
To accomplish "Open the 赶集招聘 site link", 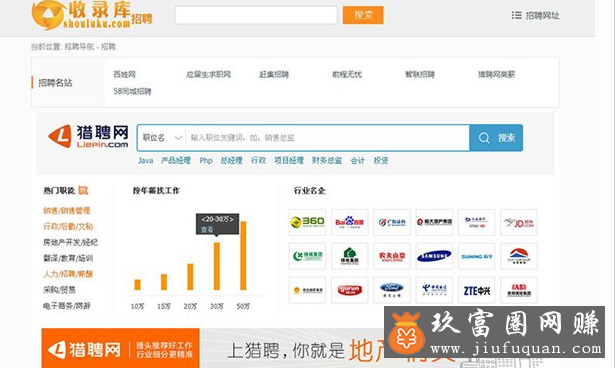I will point(274,74).
